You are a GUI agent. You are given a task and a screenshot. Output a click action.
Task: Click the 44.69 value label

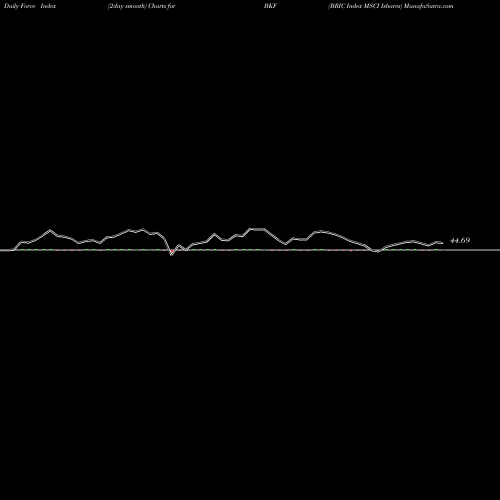[460, 240]
